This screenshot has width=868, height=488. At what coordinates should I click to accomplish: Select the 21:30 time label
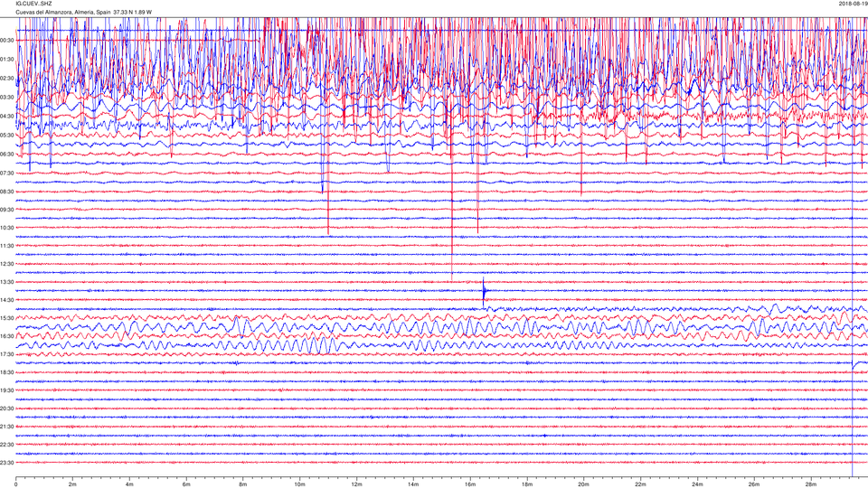coord(6,427)
